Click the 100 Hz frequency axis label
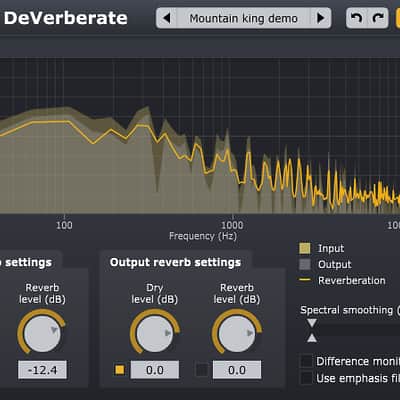Image resolution: width=400 pixels, height=400 pixels. [64, 225]
